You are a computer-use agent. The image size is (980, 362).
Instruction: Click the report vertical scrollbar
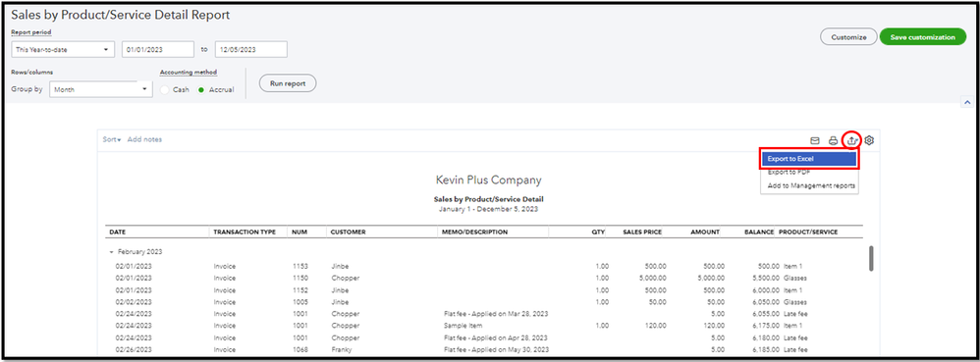coord(871,258)
